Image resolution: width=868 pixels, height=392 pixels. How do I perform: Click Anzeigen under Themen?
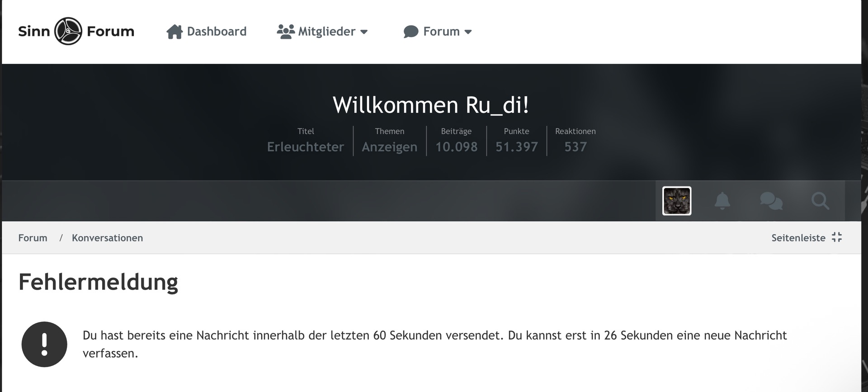389,147
